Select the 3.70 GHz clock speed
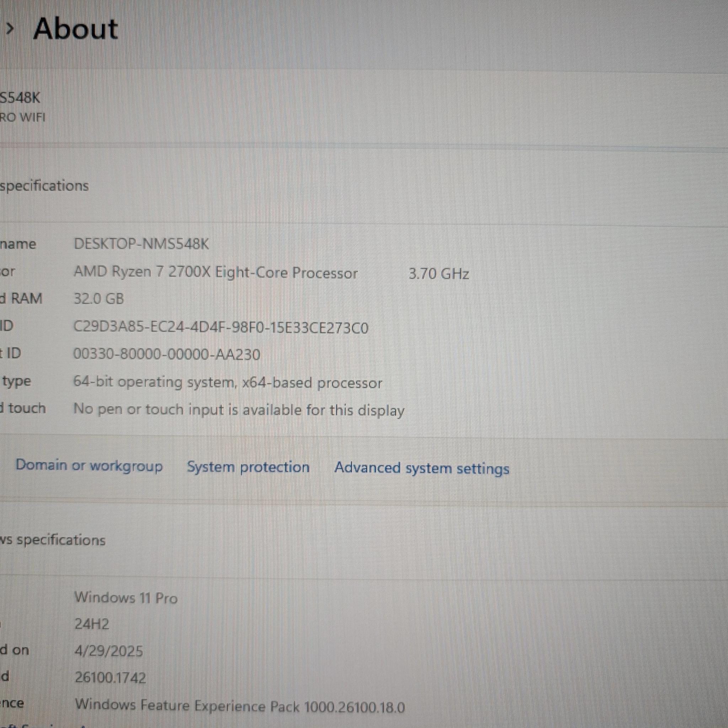 [x=439, y=274]
